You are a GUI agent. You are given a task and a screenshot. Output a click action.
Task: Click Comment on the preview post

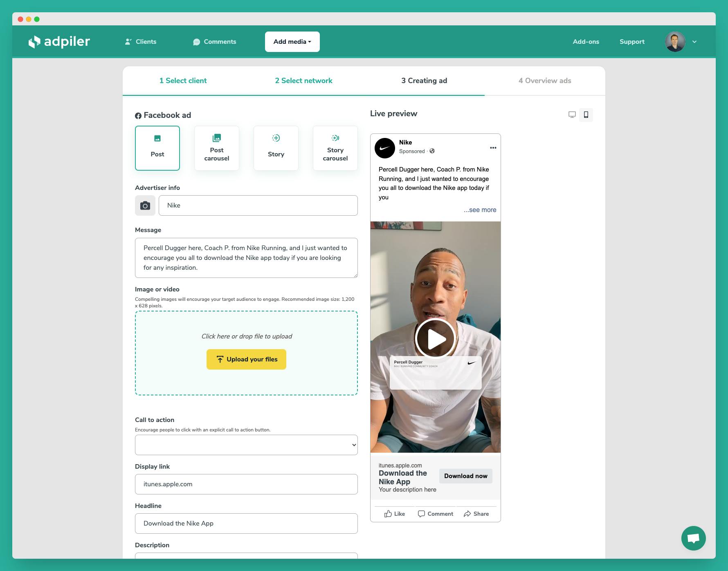436,514
